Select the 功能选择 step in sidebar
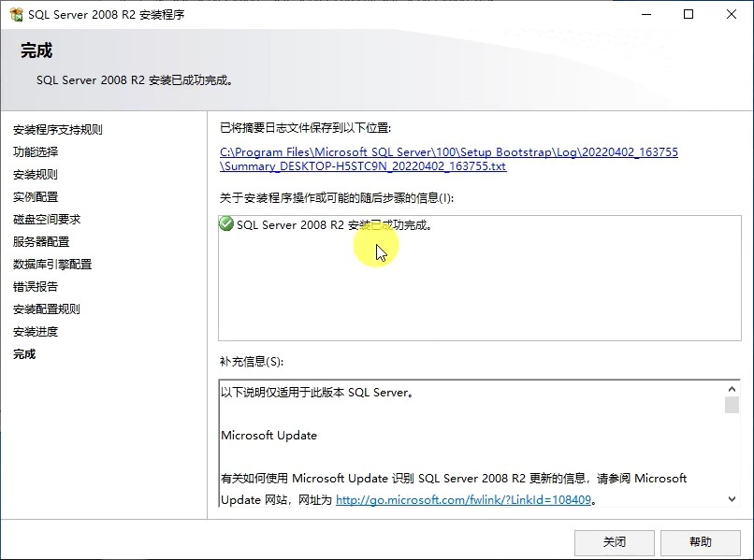This screenshot has width=754, height=560. click(36, 152)
